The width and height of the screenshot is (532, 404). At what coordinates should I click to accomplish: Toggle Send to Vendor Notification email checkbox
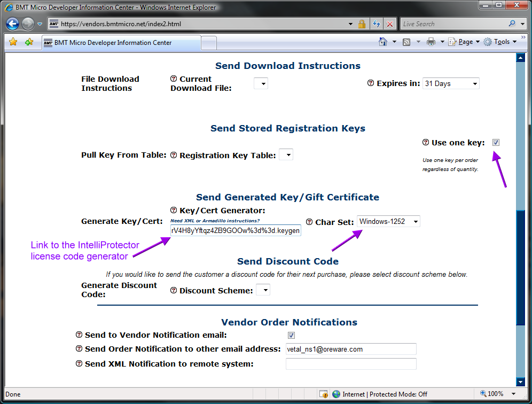[292, 336]
